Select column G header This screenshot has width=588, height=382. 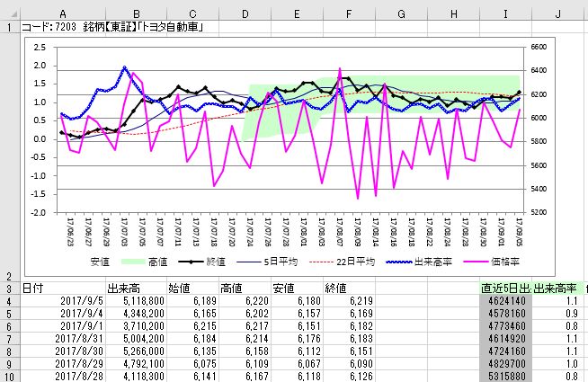click(x=401, y=13)
